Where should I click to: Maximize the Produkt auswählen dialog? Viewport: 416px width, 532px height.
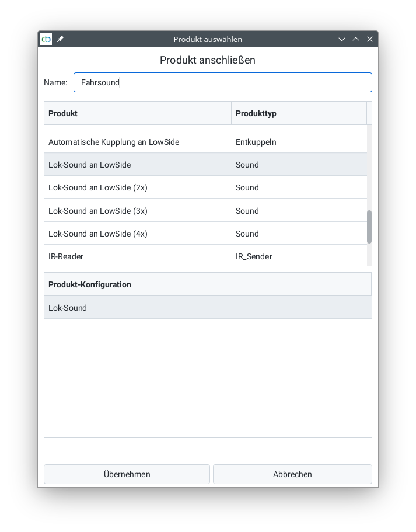tap(356, 39)
